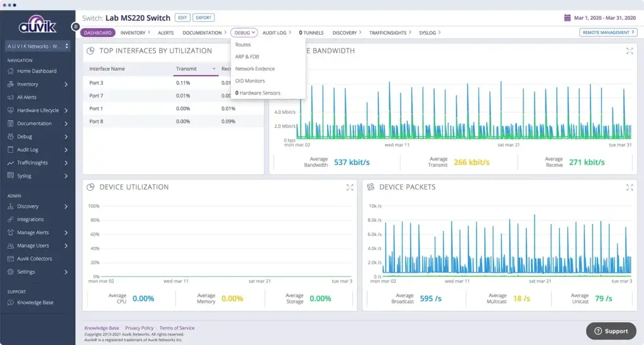Open the INVENTORY tab
644x345 pixels.
coord(135,33)
